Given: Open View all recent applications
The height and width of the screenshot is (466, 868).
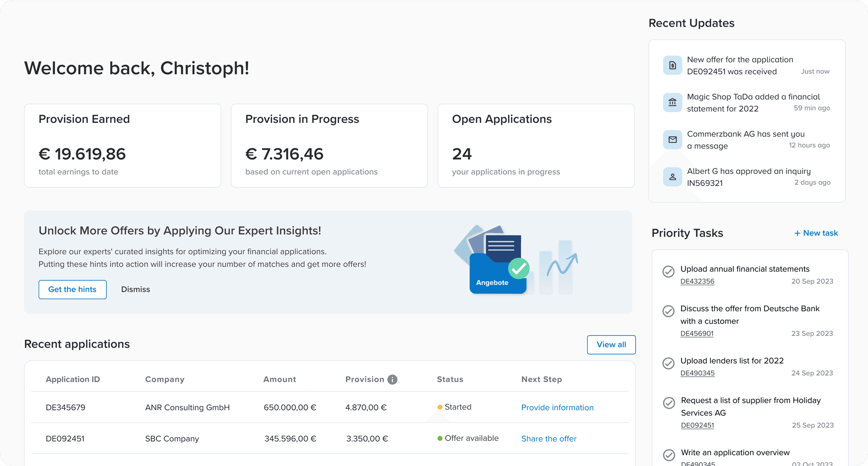Looking at the screenshot, I should tap(611, 345).
